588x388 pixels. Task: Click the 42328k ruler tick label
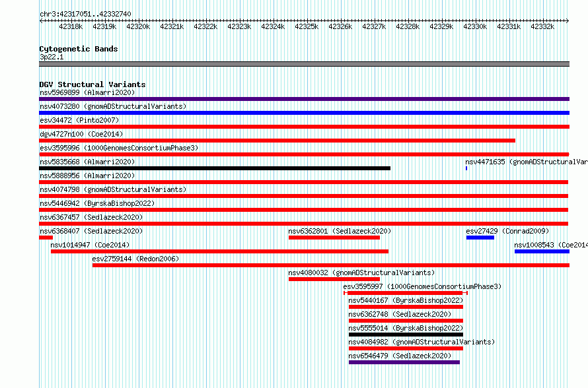point(408,26)
